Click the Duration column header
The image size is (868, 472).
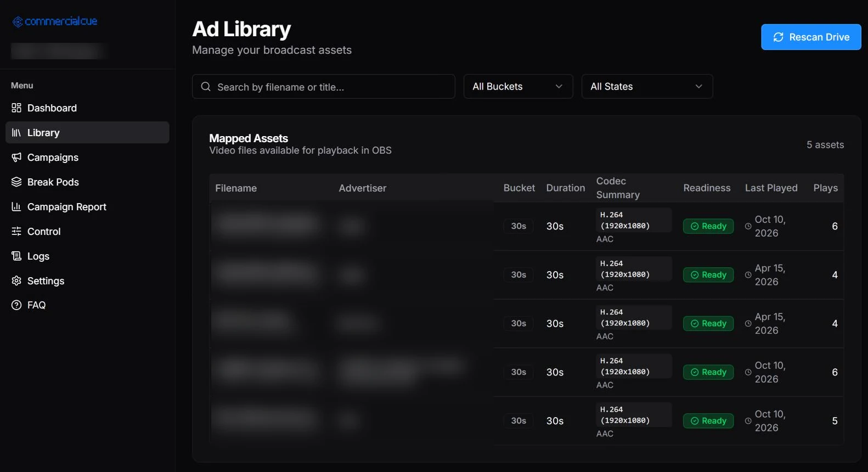(566, 188)
